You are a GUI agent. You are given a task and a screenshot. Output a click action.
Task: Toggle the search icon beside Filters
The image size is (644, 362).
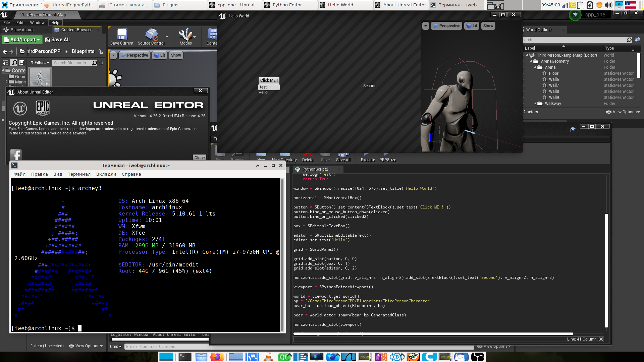click(14, 63)
